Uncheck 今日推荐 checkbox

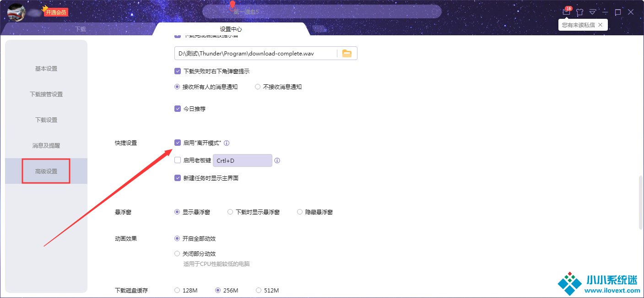[178, 109]
